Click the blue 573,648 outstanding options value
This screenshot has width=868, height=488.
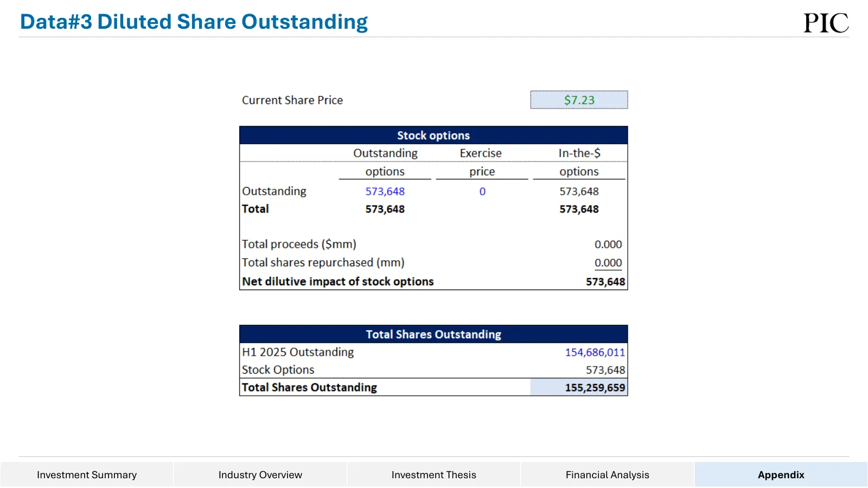pos(385,191)
